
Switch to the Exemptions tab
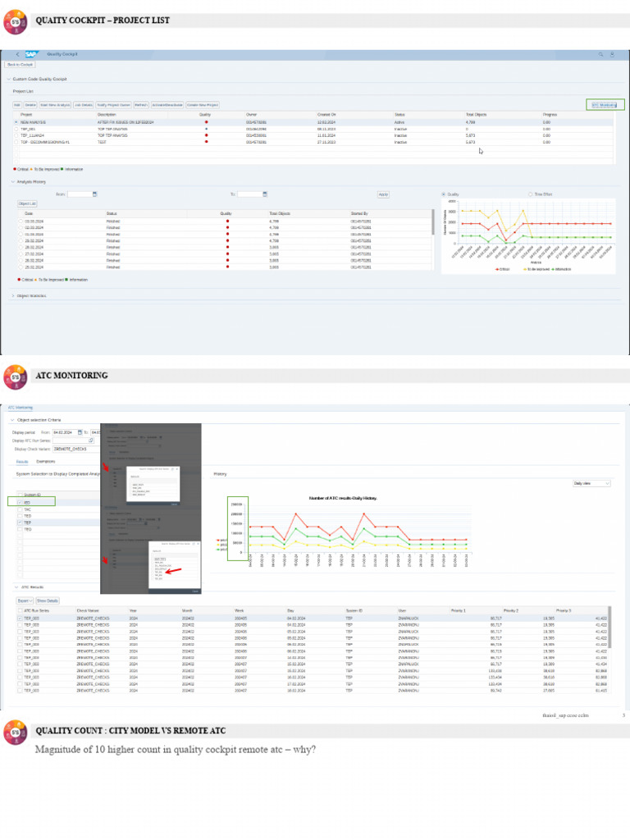pyautogui.click(x=46, y=462)
